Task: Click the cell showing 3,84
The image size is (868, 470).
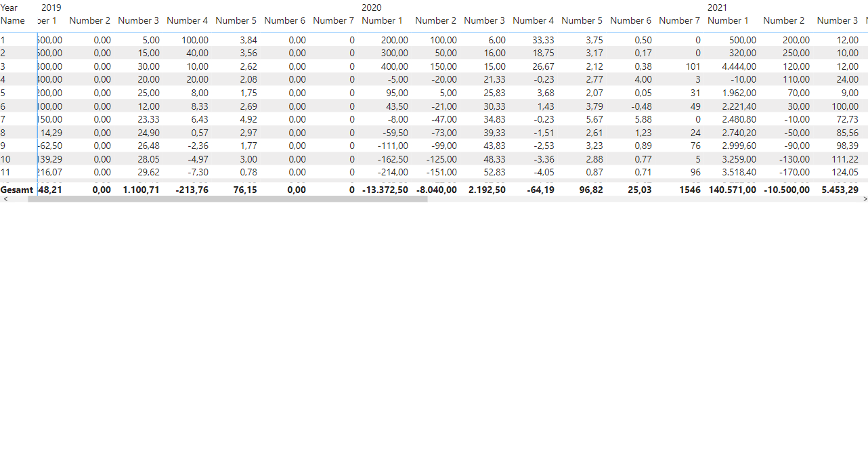Action: click(x=248, y=40)
